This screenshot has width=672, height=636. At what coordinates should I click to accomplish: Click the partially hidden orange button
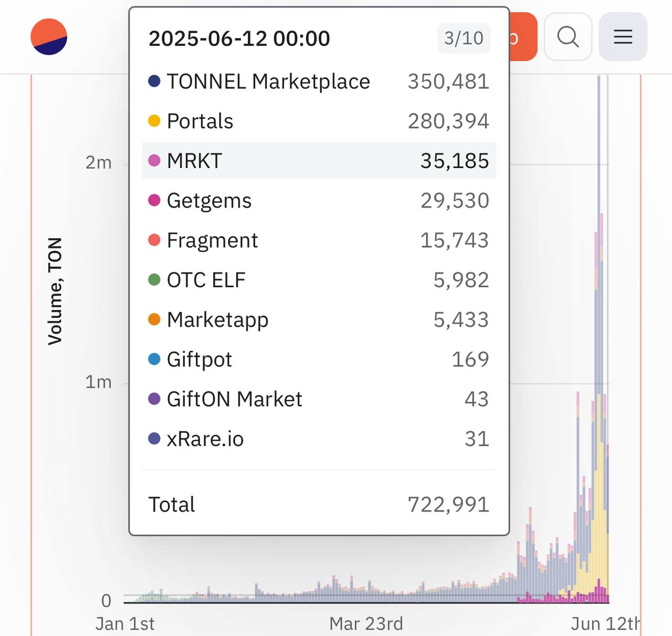523,37
